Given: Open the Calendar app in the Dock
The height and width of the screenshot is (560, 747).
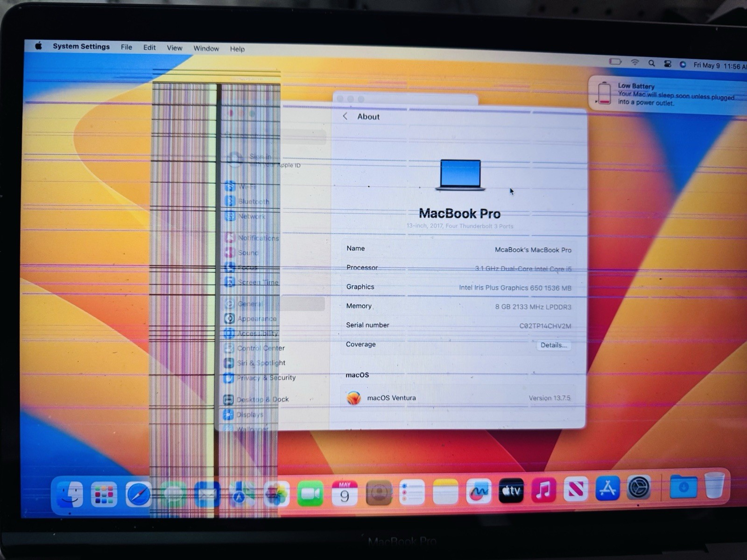Looking at the screenshot, I should point(345,493).
